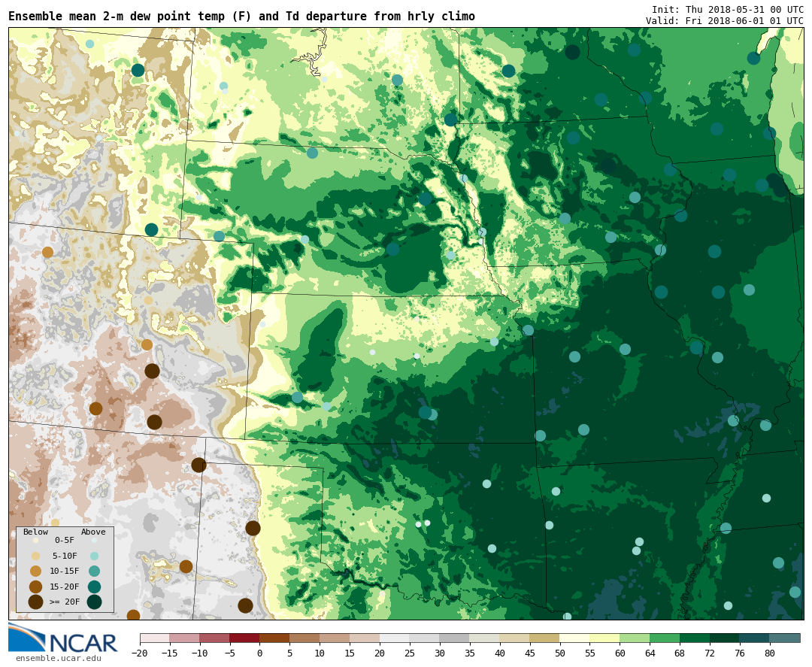Click the legend's Above 10-15F teal circle
Viewport: 812px width, 667px height.
94,571
